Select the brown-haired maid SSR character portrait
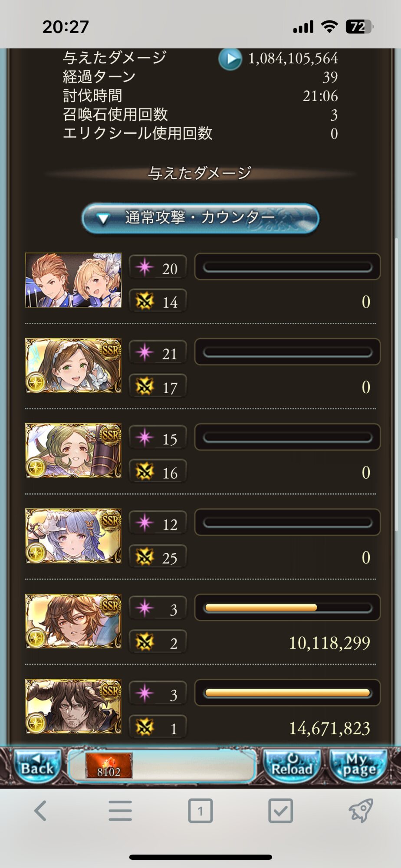The image size is (401, 868). click(73, 365)
